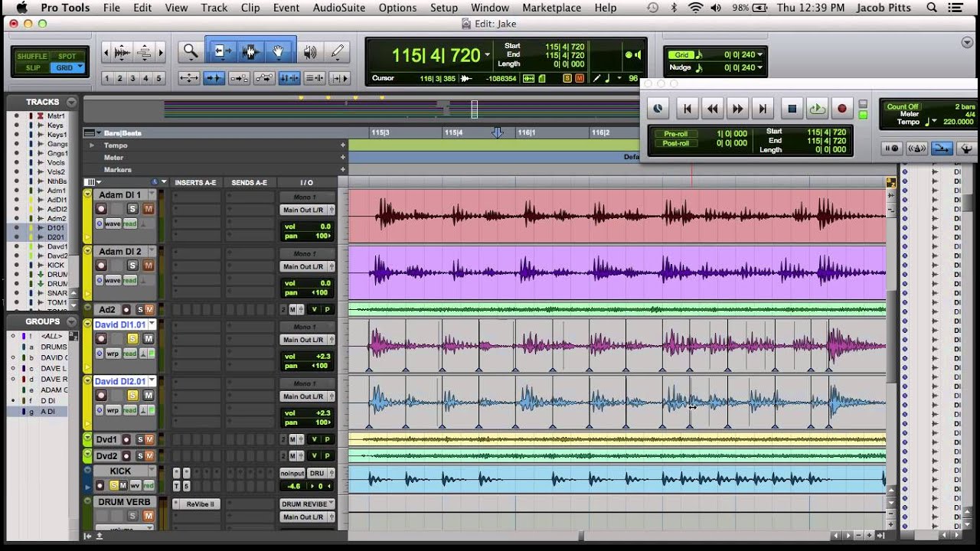This screenshot has width=980, height=551.
Task: Open Spotlight search in menu bar
Action: [932, 8]
